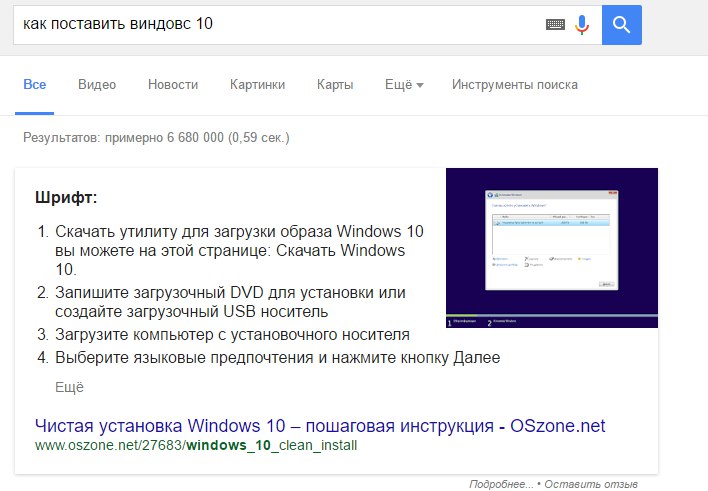Switch to the Карты tab
The image size is (708, 491).
[x=335, y=84]
